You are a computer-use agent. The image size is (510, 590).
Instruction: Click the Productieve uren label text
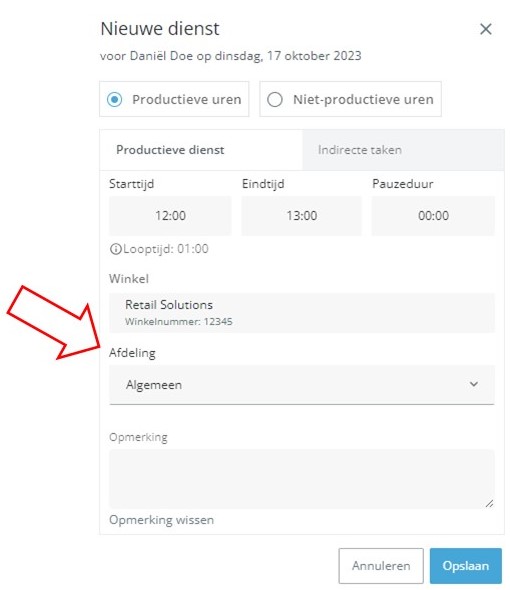point(187,100)
